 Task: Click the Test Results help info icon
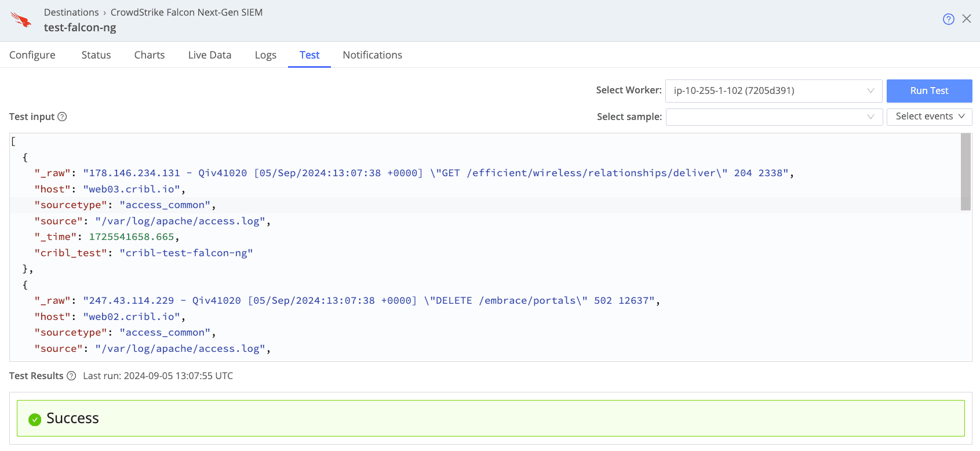71,376
